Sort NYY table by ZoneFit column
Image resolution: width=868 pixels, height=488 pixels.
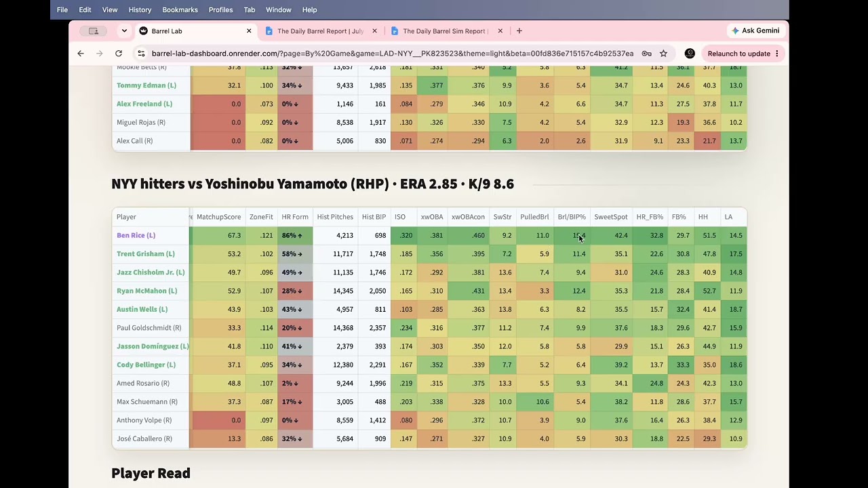261,217
